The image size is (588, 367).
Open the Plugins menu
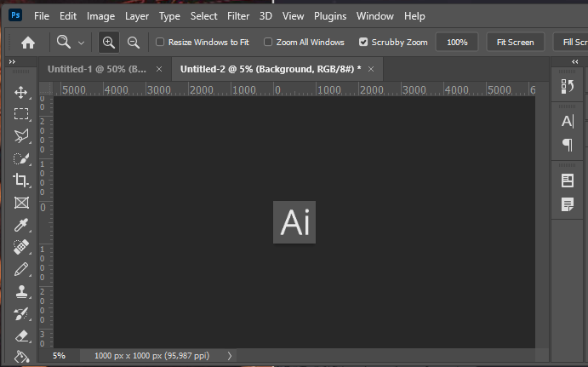tap(330, 16)
